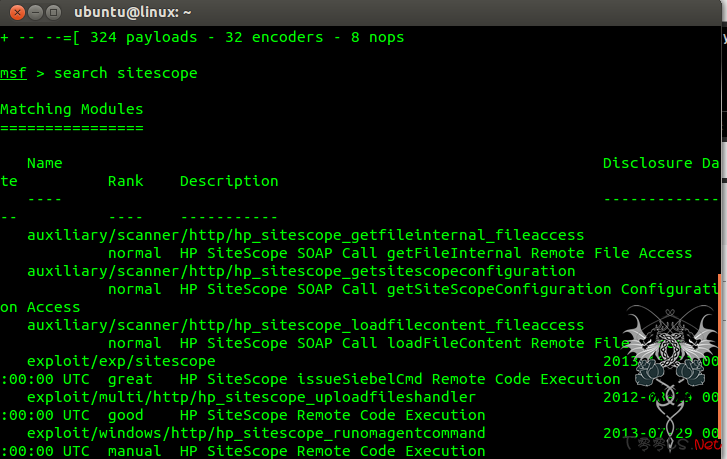Click the 'search sitescope' command text
This screenshot has height=459, width=727.
click(x=126, y=73)
